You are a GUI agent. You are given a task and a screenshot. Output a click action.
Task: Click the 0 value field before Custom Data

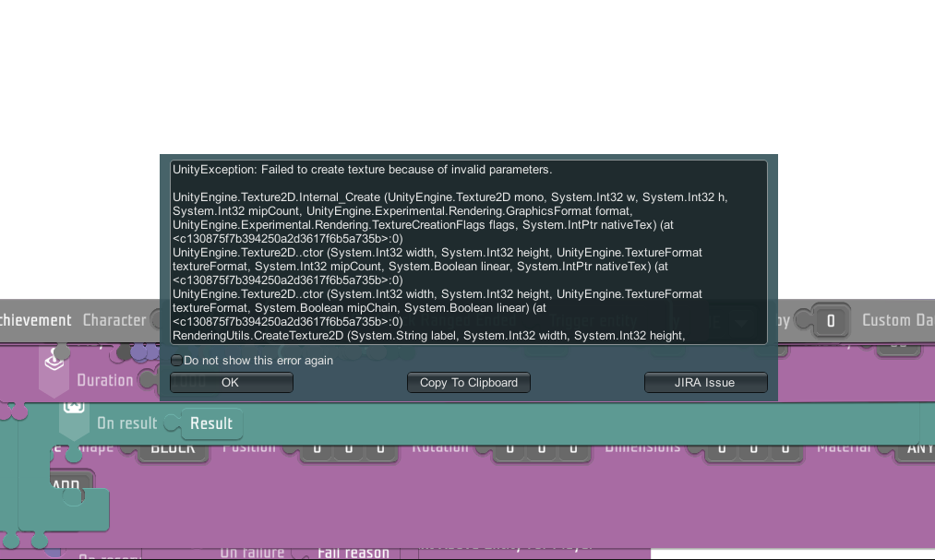click(x=830, y=320)
